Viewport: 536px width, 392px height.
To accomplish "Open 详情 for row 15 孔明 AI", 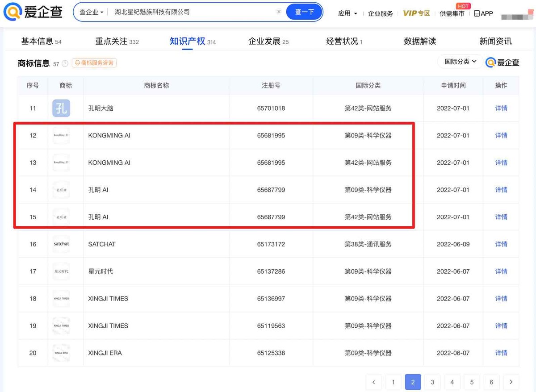I will [x=501, y=217].
